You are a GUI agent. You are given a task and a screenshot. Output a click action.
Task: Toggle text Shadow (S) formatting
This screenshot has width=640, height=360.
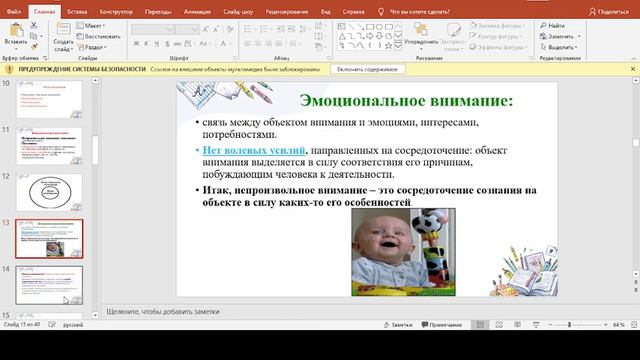coord(167,44)
